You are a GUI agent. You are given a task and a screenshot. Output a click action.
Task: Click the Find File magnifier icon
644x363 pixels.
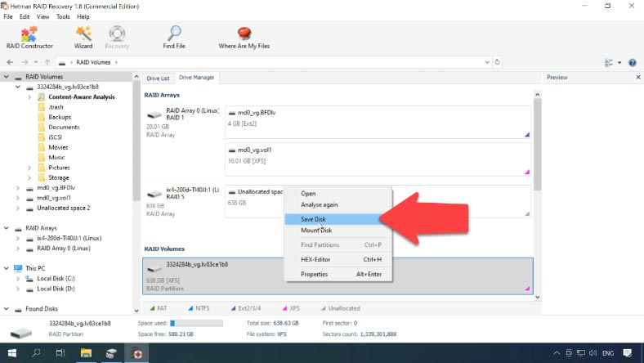coord(174,33)
